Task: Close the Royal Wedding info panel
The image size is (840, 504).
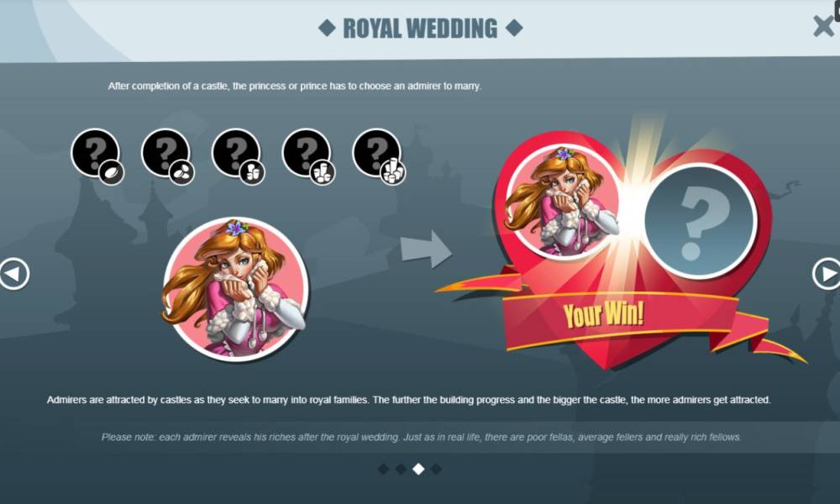Action: 823,26
